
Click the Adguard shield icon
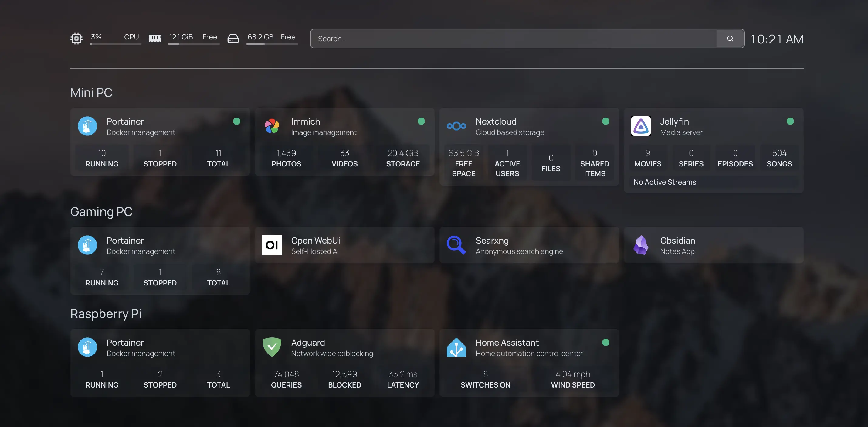(x=272, y=347)
